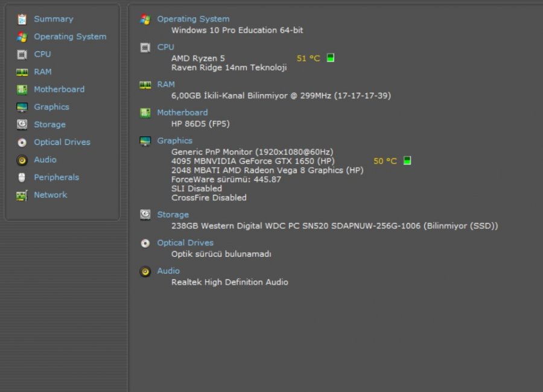Click the Optical Drives disc icon in summary pane
The height and width of the screenshot is (392, 543).
click(145, 243)
